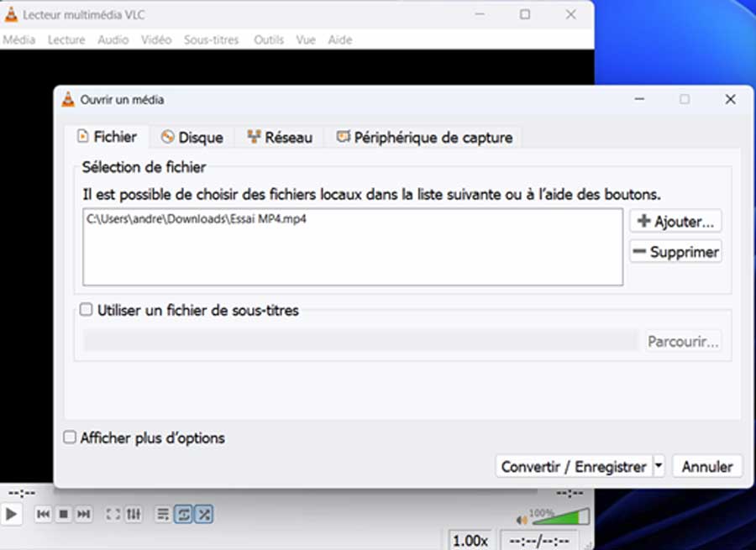
Task: Open the Aide menu
Action: pos(340,40)
